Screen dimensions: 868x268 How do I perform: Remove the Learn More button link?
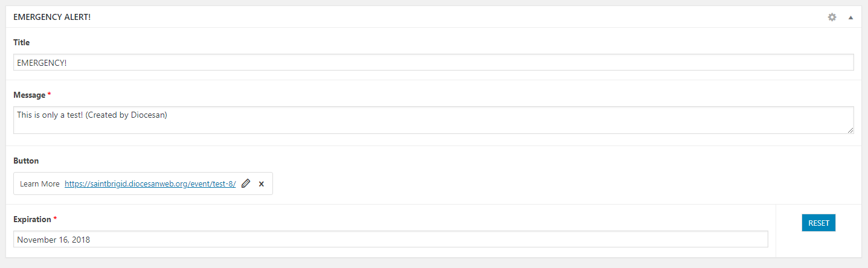point(262,183)
